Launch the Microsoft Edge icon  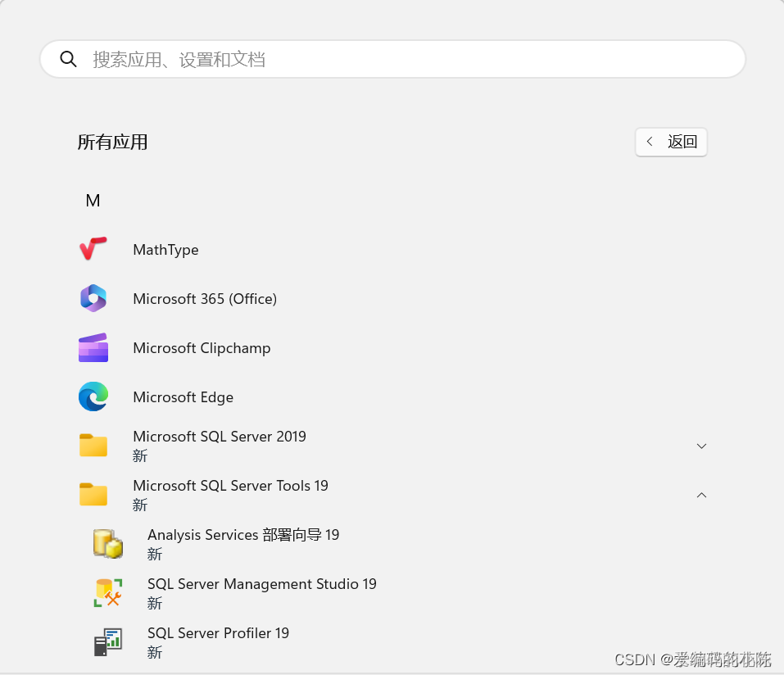(93, 396)
